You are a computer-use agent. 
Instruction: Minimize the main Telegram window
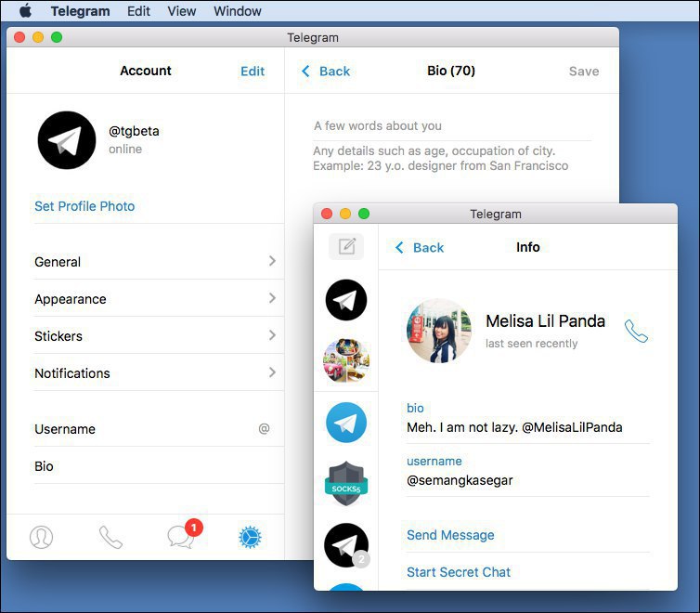coord(38,37)
